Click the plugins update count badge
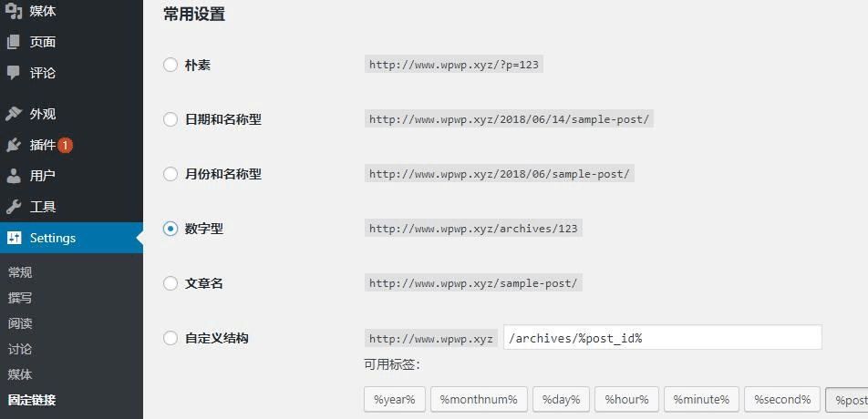This screenshot has height=419, width=868. pyautogui.click(x=65, y=145)
